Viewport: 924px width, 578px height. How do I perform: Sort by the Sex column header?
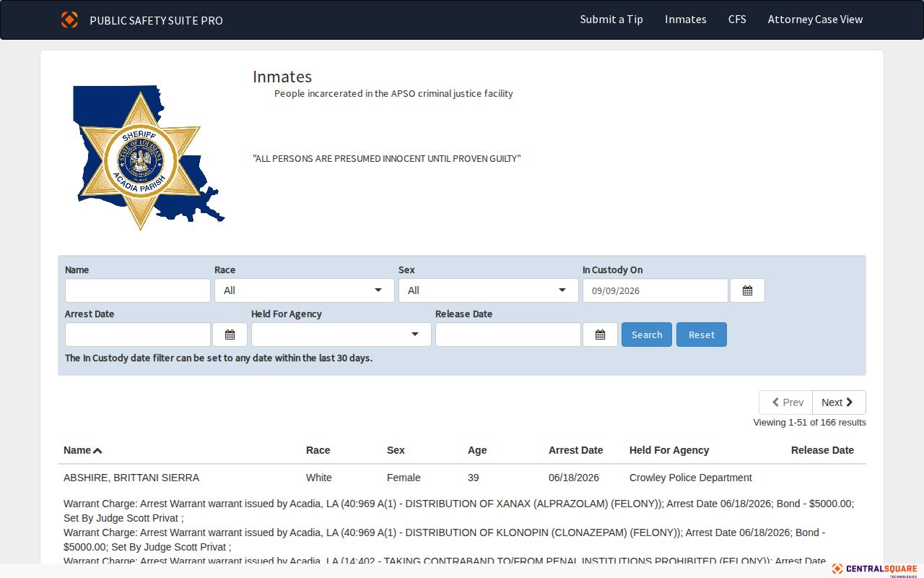pyautogui.click(x=396, y=450)
